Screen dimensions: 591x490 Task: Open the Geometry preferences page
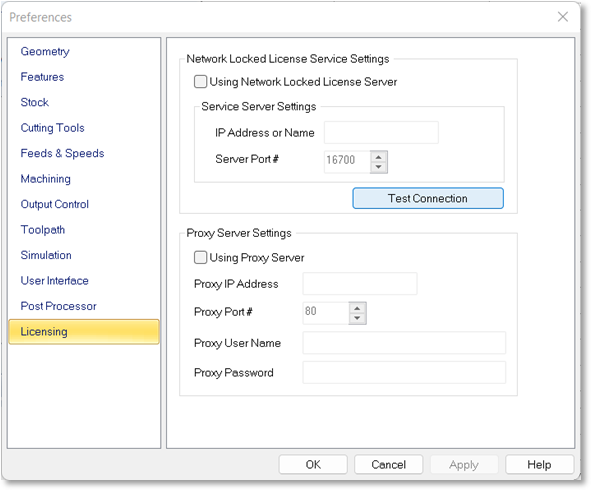[45, 51]
